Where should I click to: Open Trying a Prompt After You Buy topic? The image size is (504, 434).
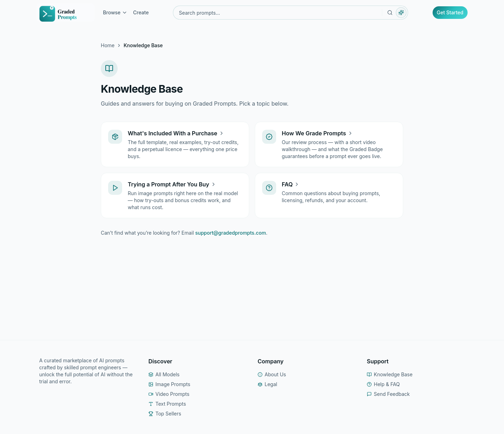click(168, 184)
